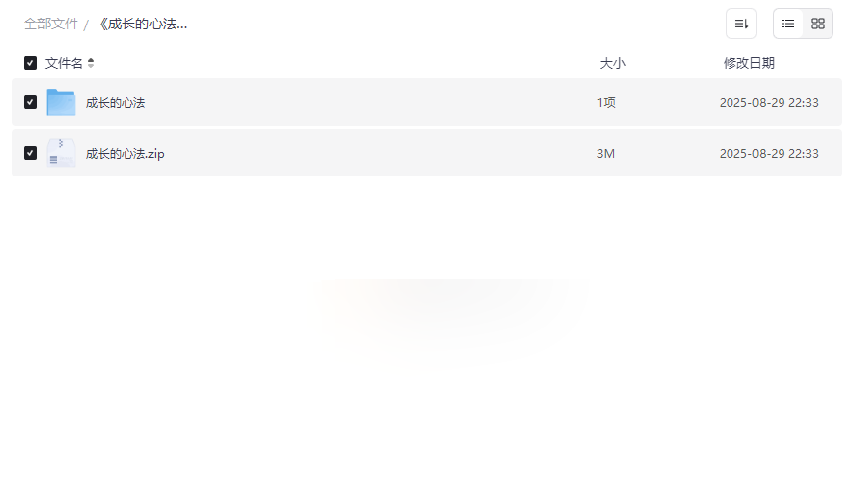Uncheck the 成长的心法.zip file checkbox

(x=30, y=153)
